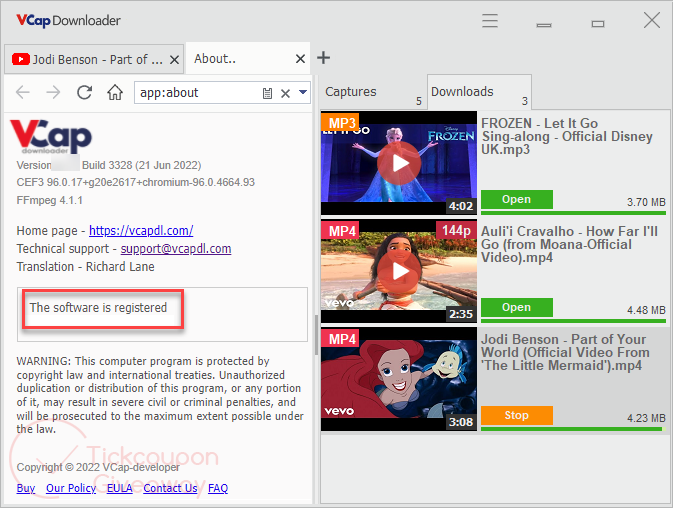Paste from clipboard into address bar
Viewport: 673px width, 508px height.
(267, 93)
